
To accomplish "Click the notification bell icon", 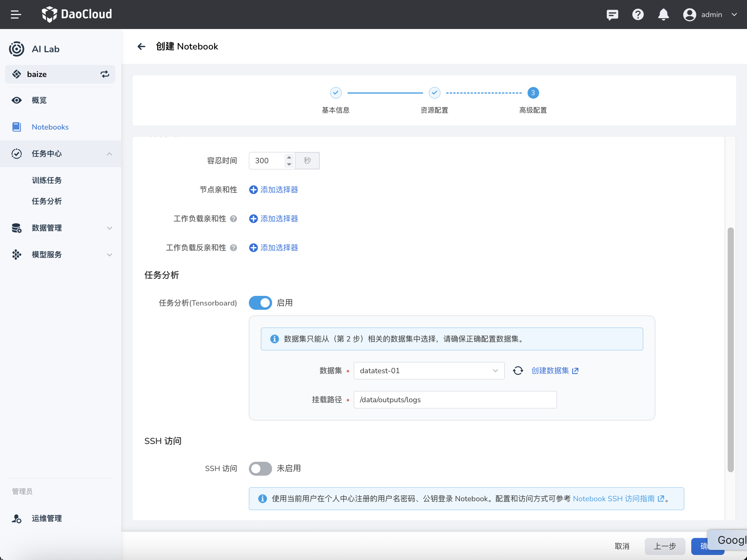I will 663,14.
